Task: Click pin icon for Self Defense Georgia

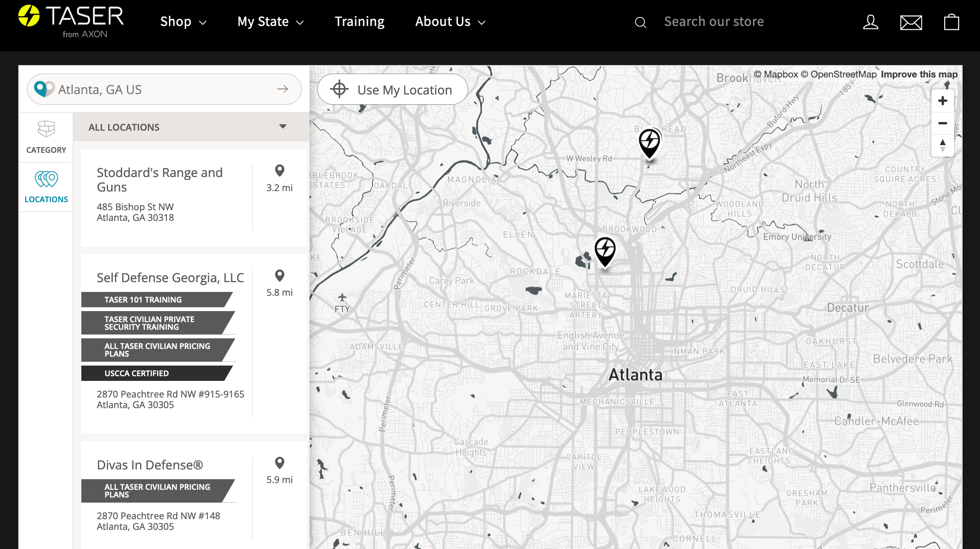Action: [280, 276]
